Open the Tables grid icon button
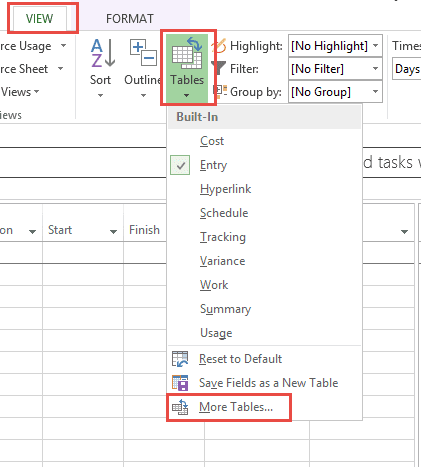Viewport: 421px width, 467px height. [187, 53]
